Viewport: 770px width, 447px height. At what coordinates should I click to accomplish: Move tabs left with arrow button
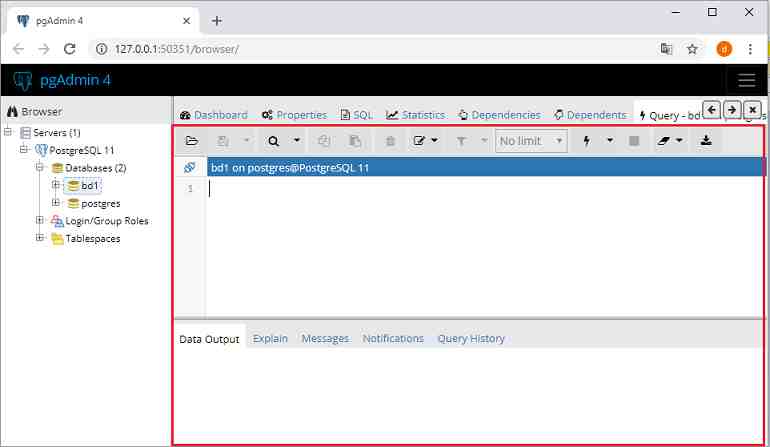coord(712,110)
